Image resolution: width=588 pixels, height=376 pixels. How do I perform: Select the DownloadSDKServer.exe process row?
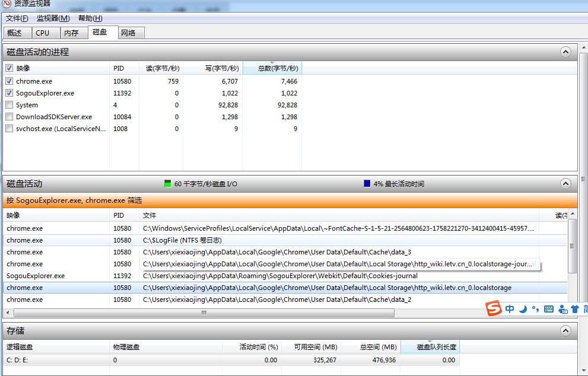(152, 117)
